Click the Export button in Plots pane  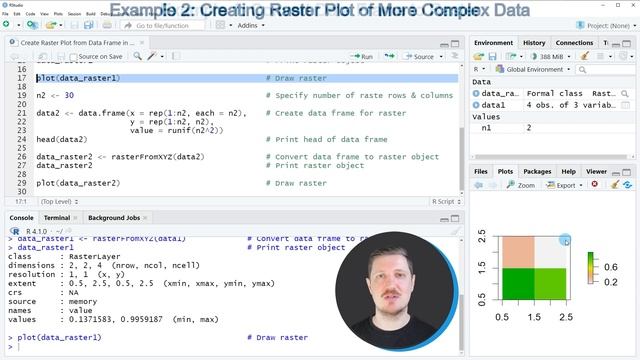[x=561, y=185]
